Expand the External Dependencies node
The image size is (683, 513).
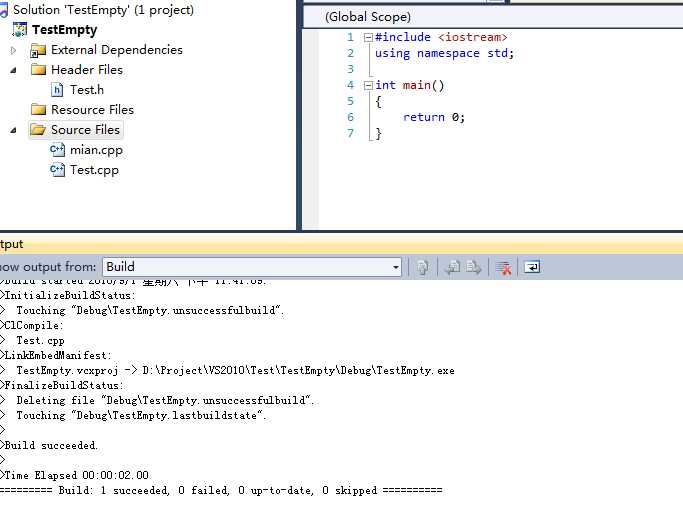14,51
